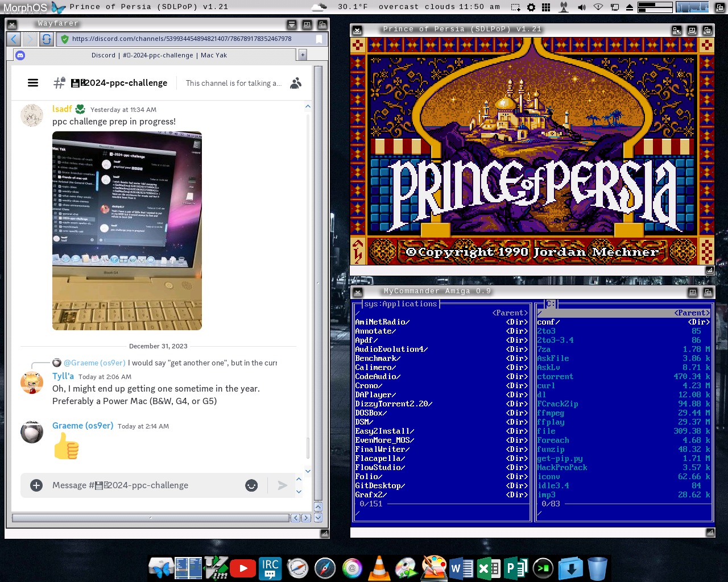Click the 2024-ppc-challenge channel title
The image size is (728, 582).
[x=119, y=83]
